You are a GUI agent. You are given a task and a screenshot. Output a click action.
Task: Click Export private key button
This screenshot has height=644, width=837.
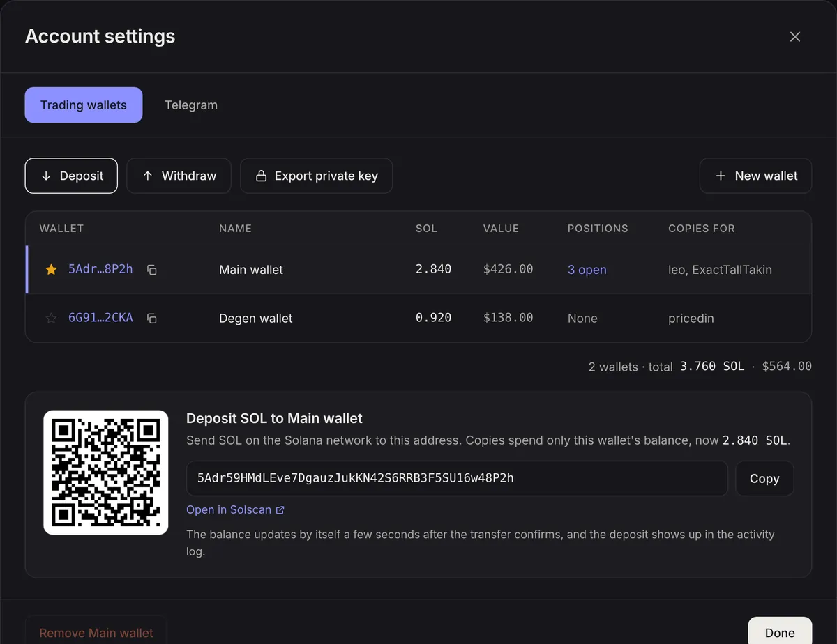(316, 176)
